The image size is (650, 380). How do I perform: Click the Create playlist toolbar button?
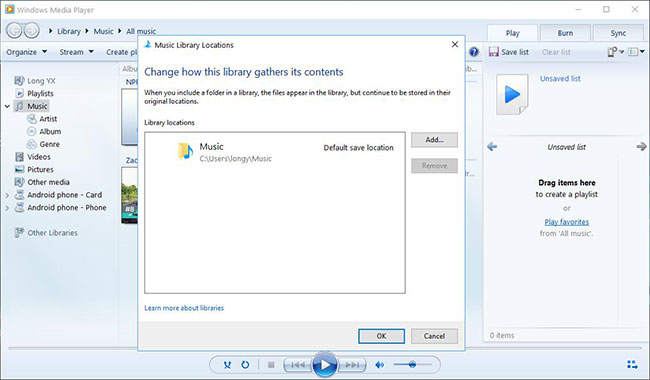point(121,52)
